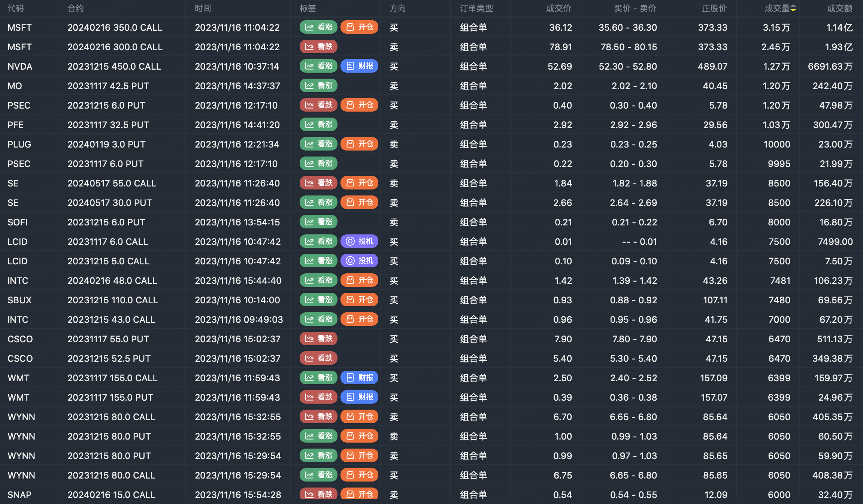Click the 财报 tag on NVDA 450.0 CALL row
This screenshot has height=504, width=863.
click(359, 66)
